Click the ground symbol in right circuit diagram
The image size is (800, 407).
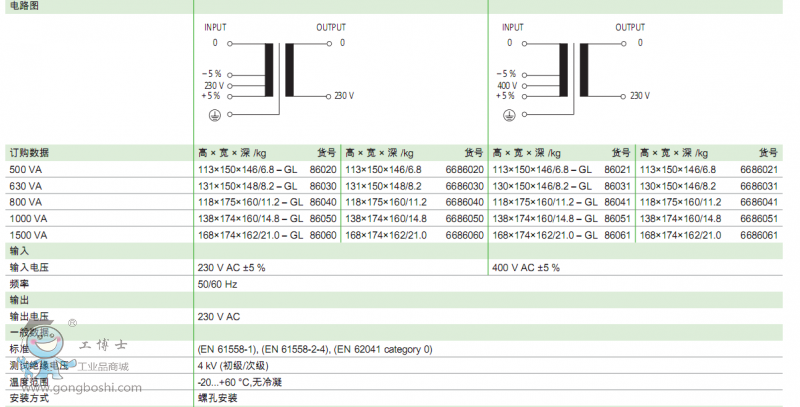click(x=508, y=115)
